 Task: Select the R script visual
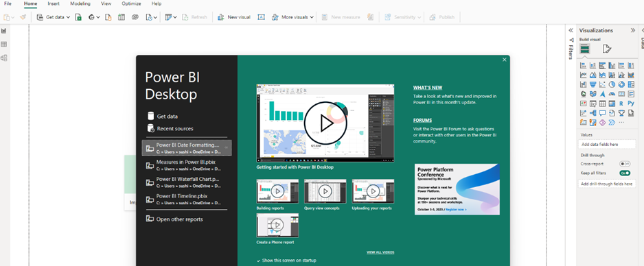(x=621, y=104)
